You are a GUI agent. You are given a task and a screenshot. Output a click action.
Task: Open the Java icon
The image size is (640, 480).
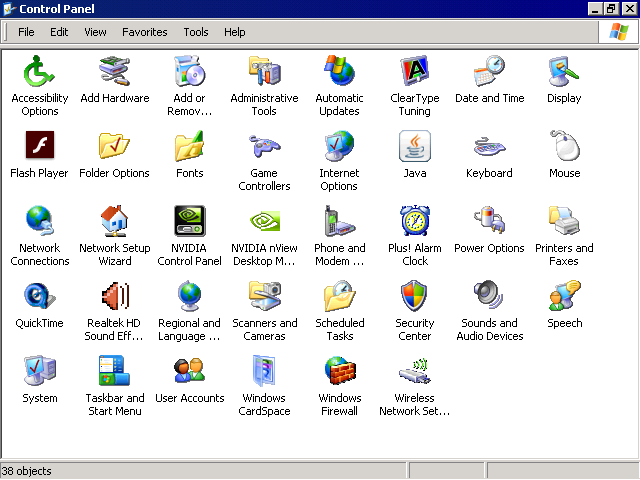click(415, 146)
